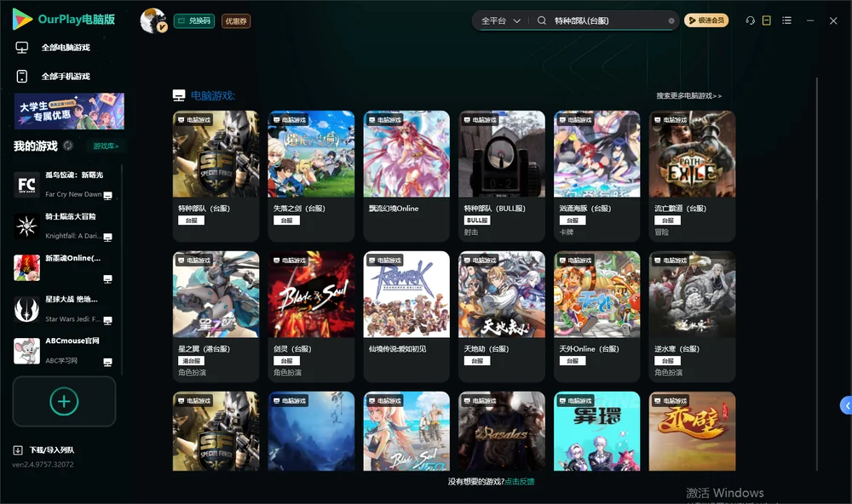Select 全部手机游戏 in sidebar
This screenshot has height=504, width=852.
66,77
